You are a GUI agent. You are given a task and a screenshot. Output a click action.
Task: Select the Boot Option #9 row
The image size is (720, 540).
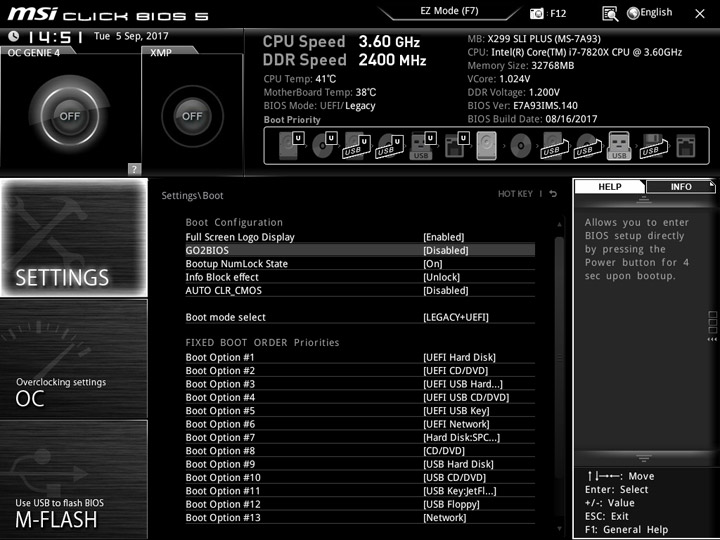[x=360, y=464]
